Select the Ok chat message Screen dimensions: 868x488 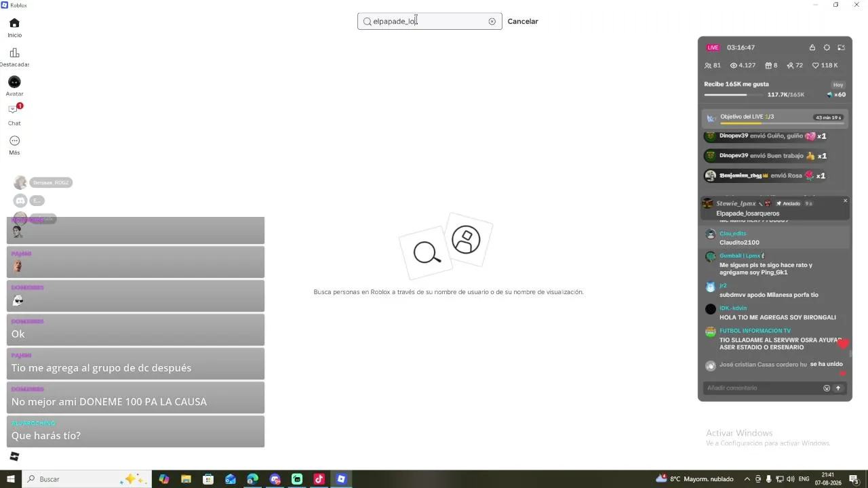coord(136,330)
